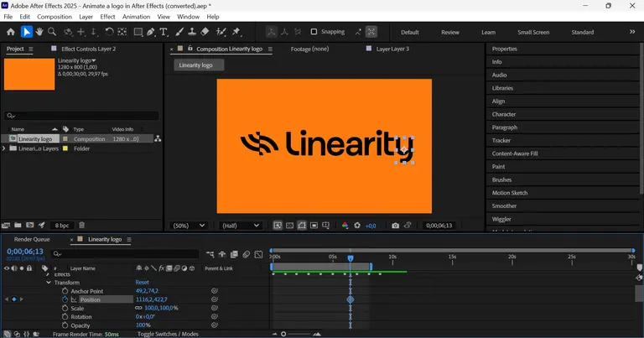Toggle the Position keyframe diamond at current time

(x=14, y=299)
